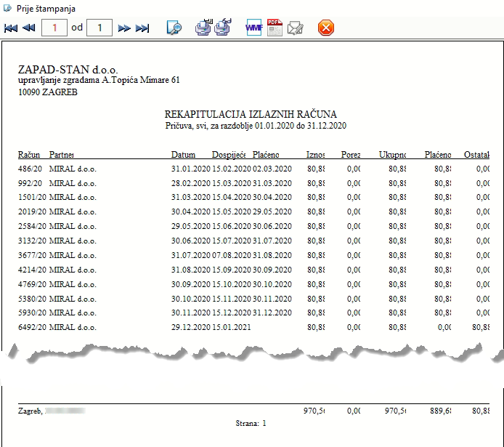Viewport: 504px width, 447px height.
Task: Select invoice number 4769/20
Action: pos(32,284)
